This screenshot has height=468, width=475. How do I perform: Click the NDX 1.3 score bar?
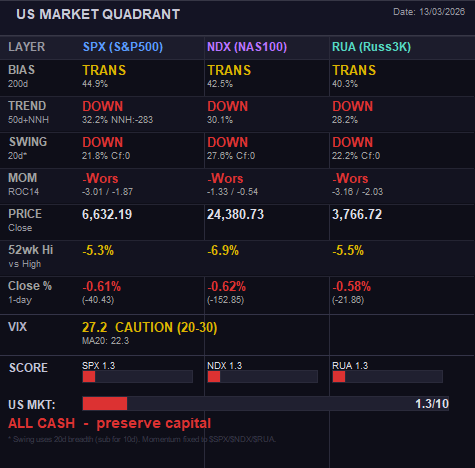click(x=262, y=377)
